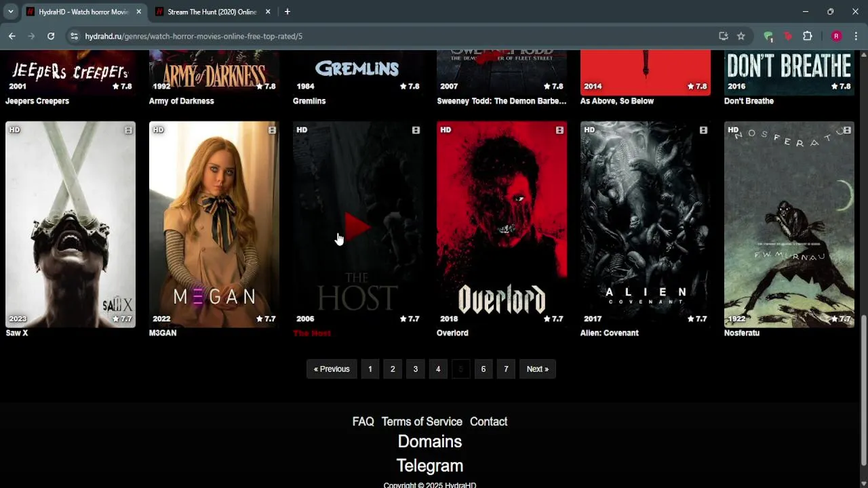Open the red extension icon in toolbar
This screenshot has width=868, height=488.
click(x=788, y=36)
